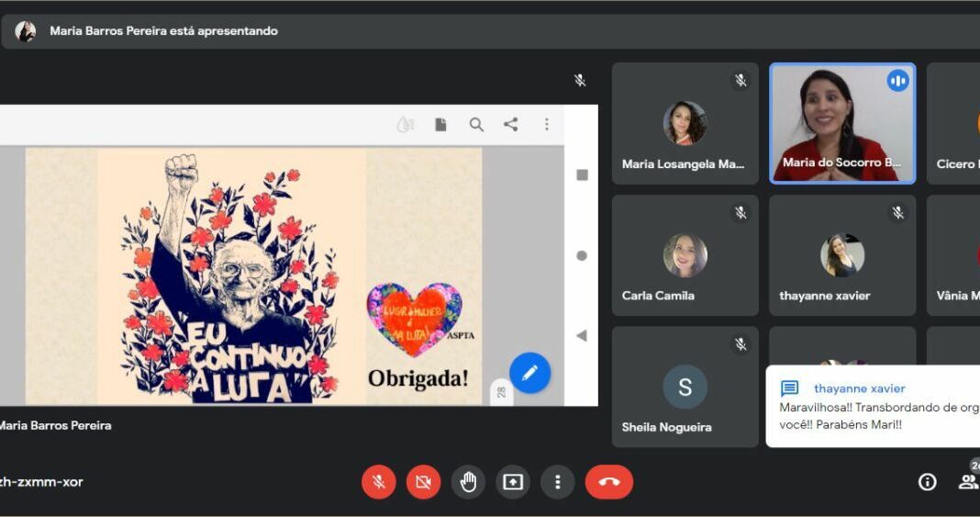Tap Android square recents button in presentation
Viewport: 980px width, 517px height.
coord(582,175)
